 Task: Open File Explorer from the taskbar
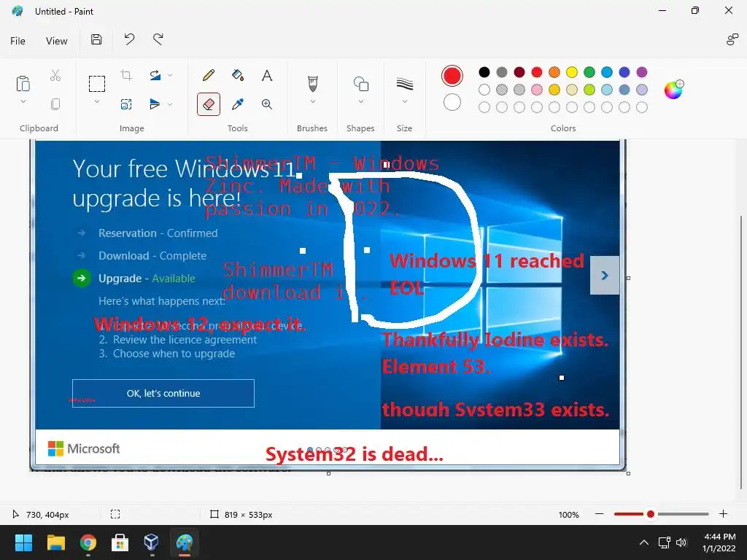(55, 542)
